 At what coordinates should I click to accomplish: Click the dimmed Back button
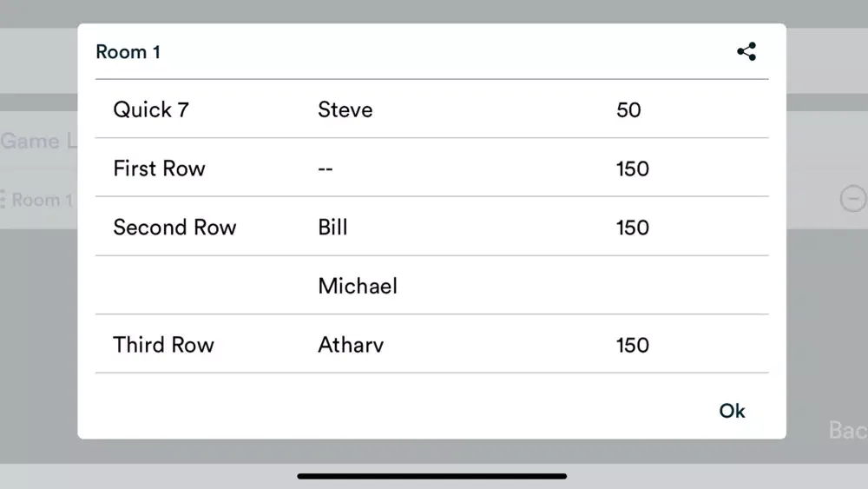click(847, 430)
